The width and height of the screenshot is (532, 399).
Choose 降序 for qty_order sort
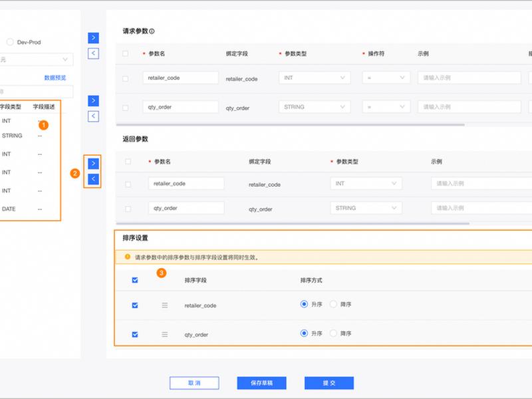pyautogui.click(x=333, y=333)
